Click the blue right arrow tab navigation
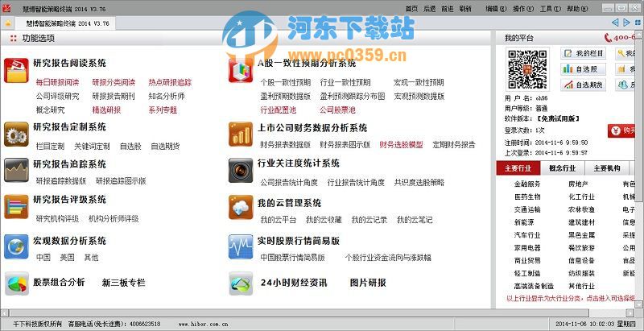 626,23
